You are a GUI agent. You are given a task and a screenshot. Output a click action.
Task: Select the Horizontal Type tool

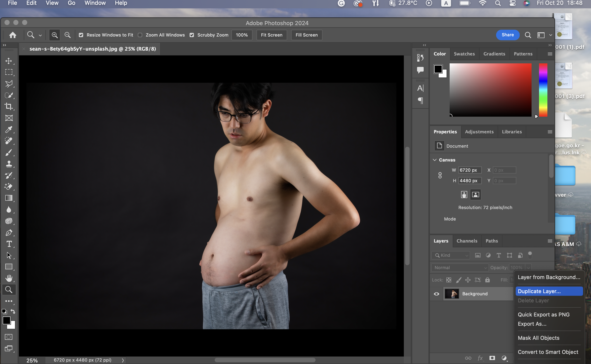click(9, 244)
